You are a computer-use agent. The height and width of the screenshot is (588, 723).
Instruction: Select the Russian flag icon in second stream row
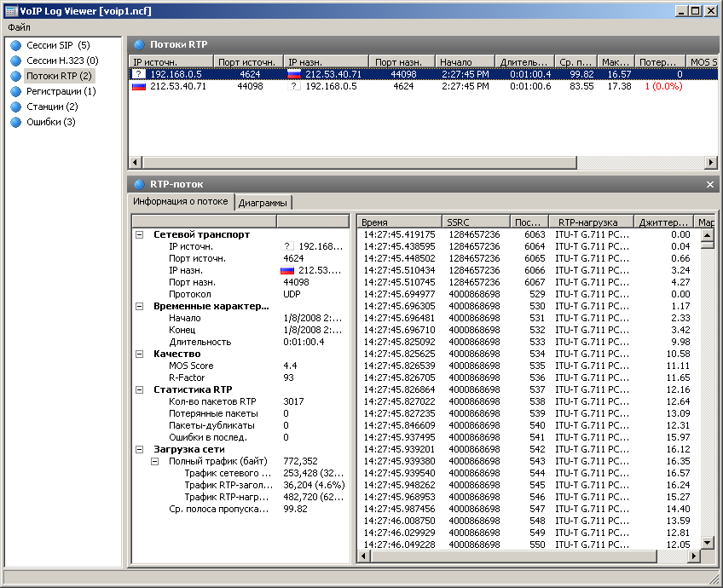pyautogui.click(x=139, y=86)
